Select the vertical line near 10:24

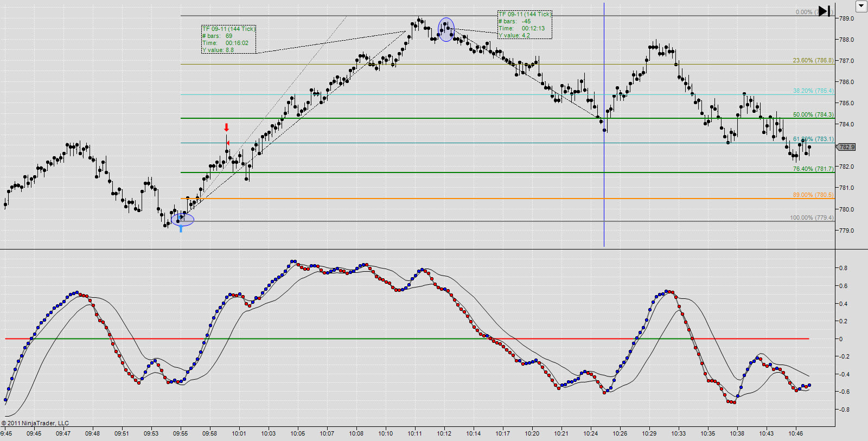coord(604,125)
